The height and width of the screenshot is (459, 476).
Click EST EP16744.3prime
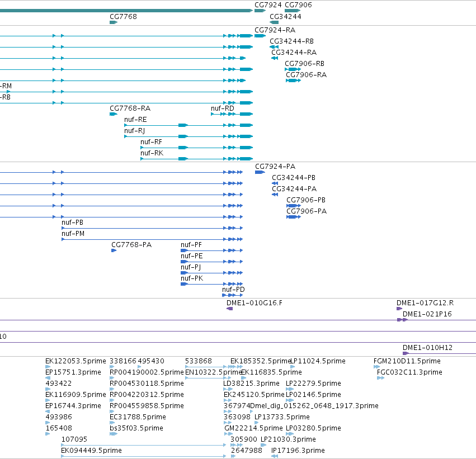point(48,411)
